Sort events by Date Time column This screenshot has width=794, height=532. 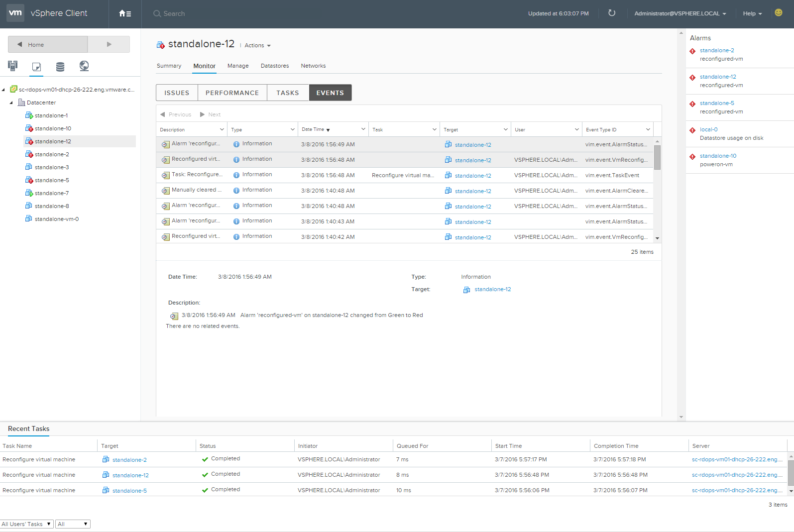[x=314, y=129]
